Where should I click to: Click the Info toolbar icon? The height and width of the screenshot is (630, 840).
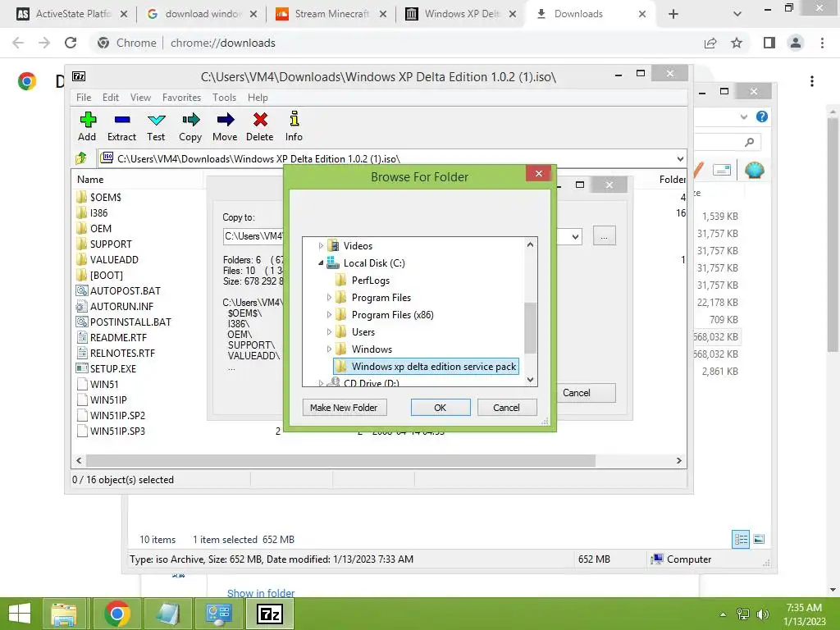tap(294, 126)
